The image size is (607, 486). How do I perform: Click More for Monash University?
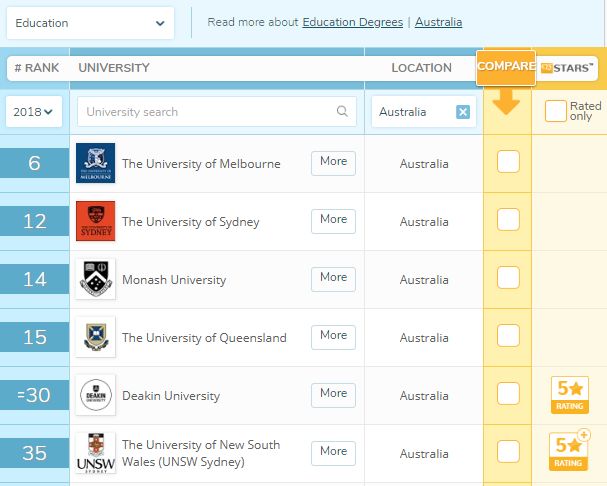pyautogui.click(x=333, y=279)
